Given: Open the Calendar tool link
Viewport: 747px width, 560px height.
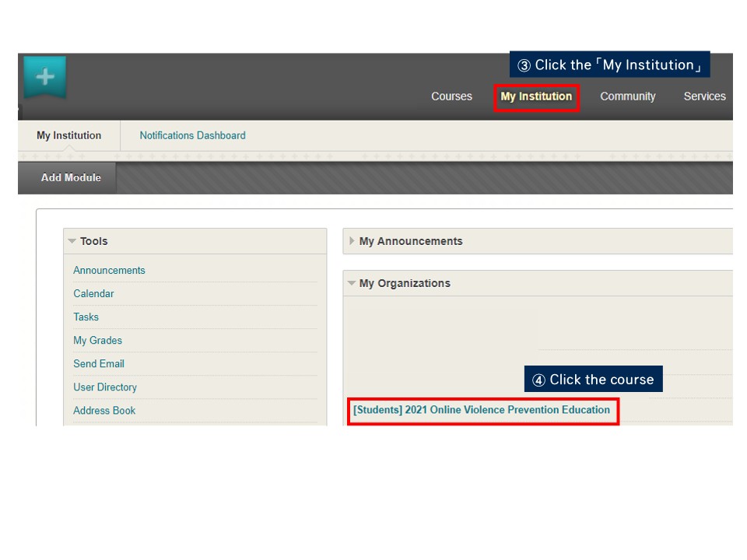Looking at the screenshot, I should 93,294.
